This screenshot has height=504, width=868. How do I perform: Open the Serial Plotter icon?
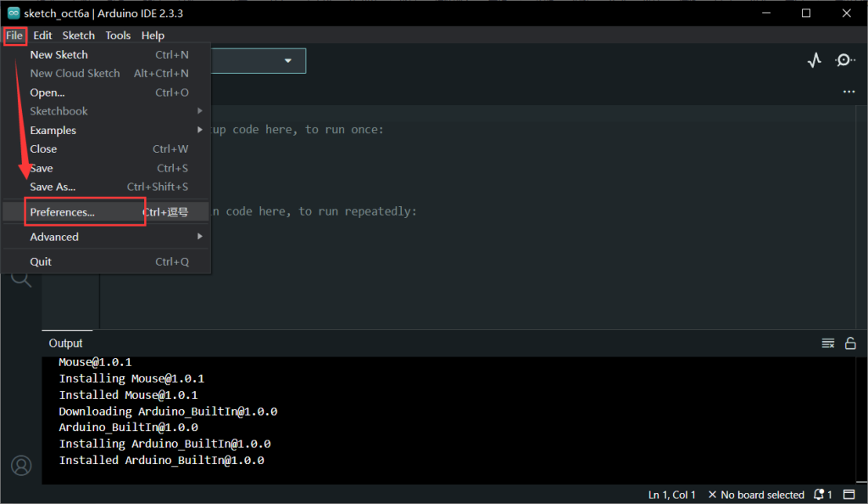pos(814,60)
